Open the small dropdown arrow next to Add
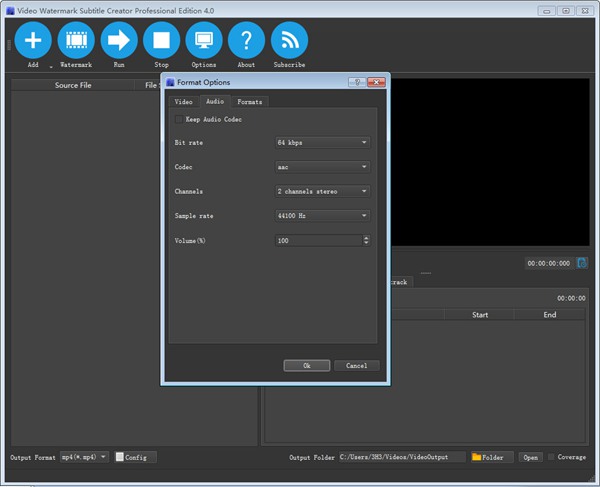Viewport: 600px width, 487px height. tap(51, 67)
